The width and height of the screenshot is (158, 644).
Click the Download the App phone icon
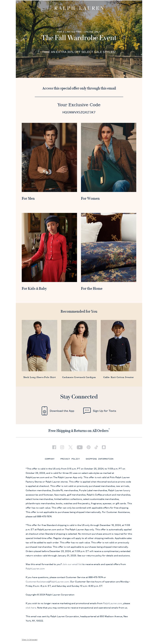(x=44, y=411)
